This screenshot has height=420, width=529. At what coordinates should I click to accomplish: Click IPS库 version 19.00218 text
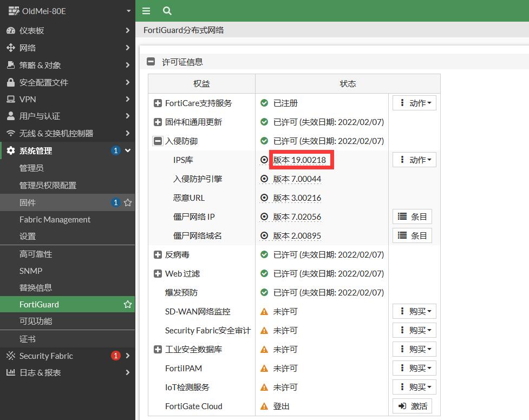pyautogui.click(x=299, y=160)
